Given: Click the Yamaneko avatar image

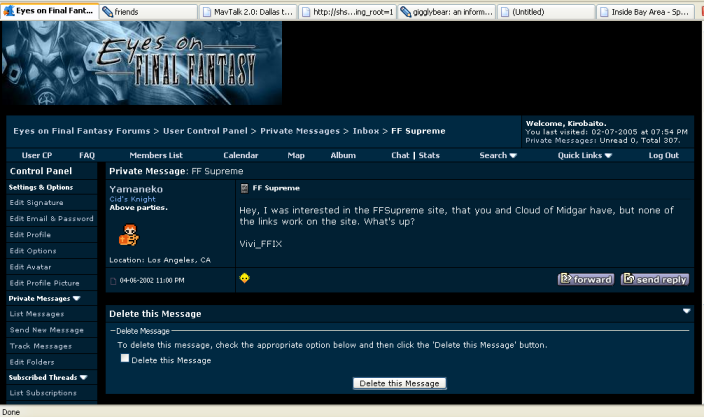Looking at the screenshot, I should pos(129,235).
